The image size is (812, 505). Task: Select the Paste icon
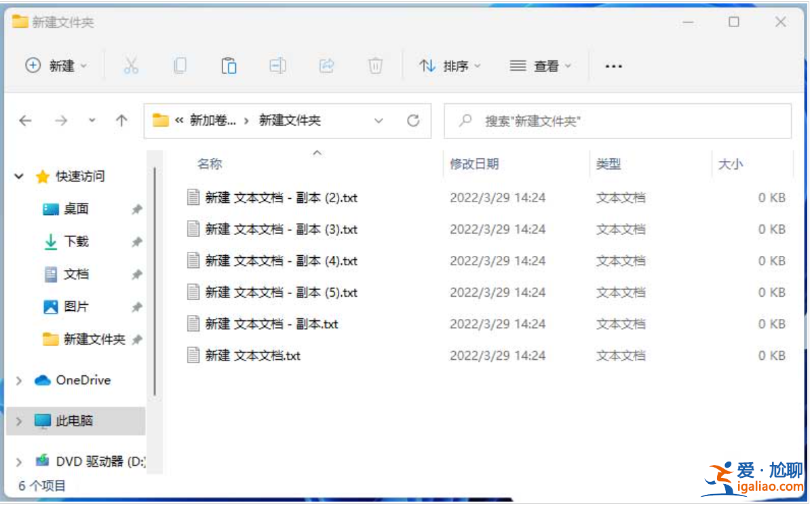(229, 65)
